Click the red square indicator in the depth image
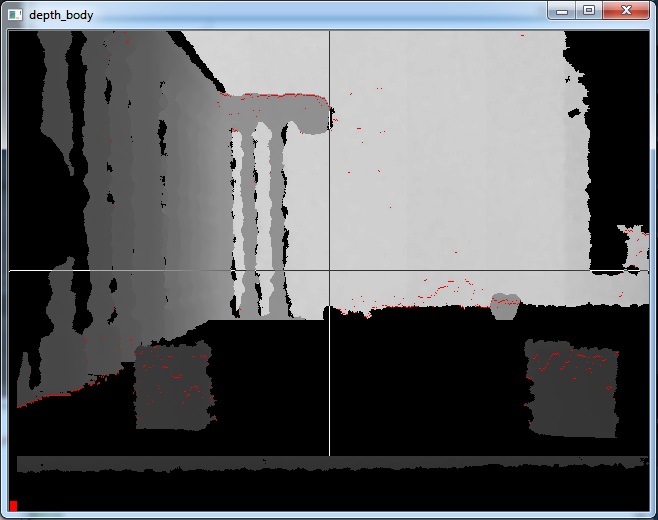658x520 pixels. (13, 506)
